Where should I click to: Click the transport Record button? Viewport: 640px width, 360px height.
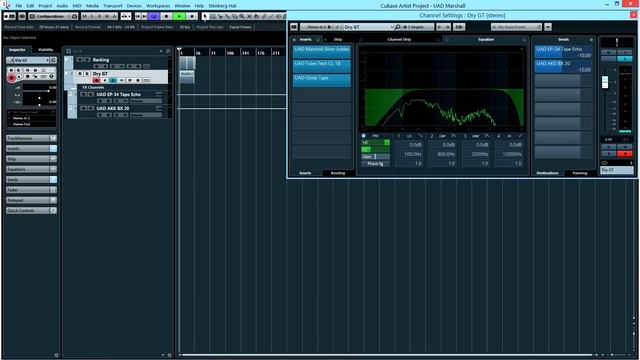(192, 16)
